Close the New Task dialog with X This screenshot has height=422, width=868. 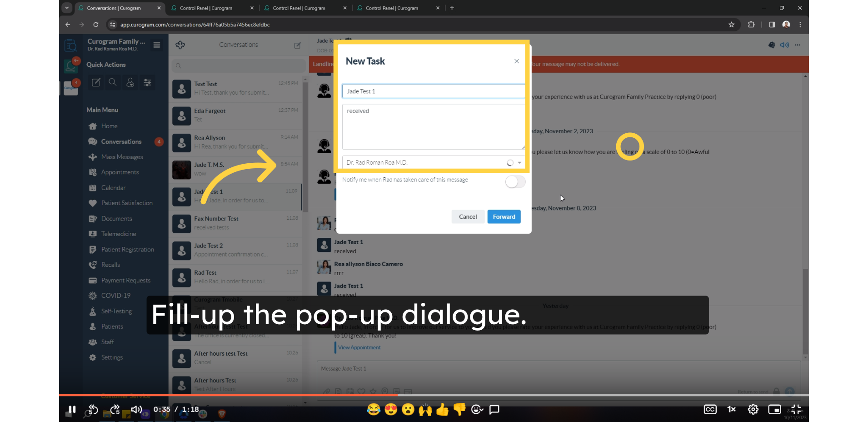click(516, 61)
